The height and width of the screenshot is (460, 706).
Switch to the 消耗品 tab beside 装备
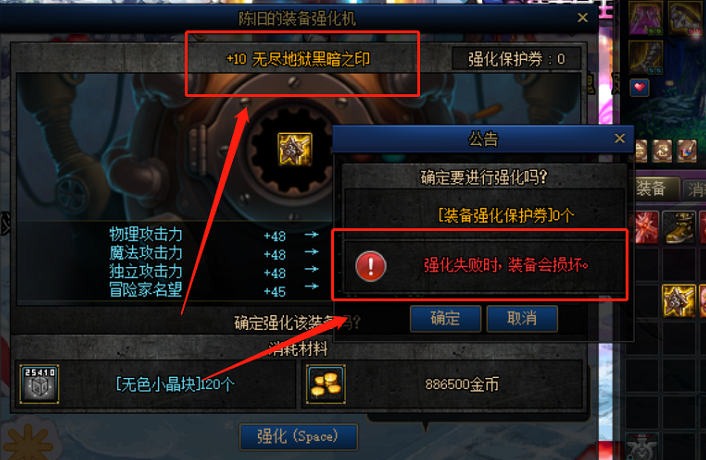pos(695,189)
